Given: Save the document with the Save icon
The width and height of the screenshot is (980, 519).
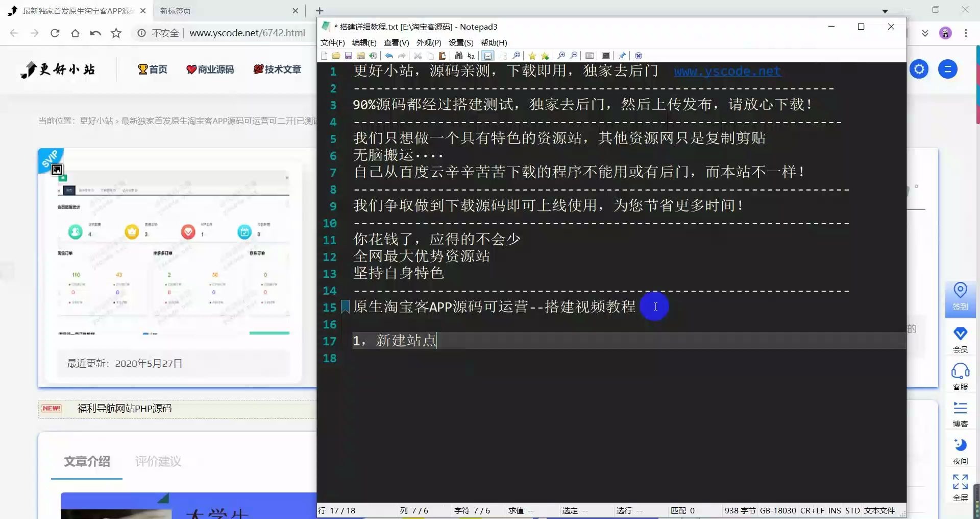Looking at the screenshot, I should pos(349,56).
